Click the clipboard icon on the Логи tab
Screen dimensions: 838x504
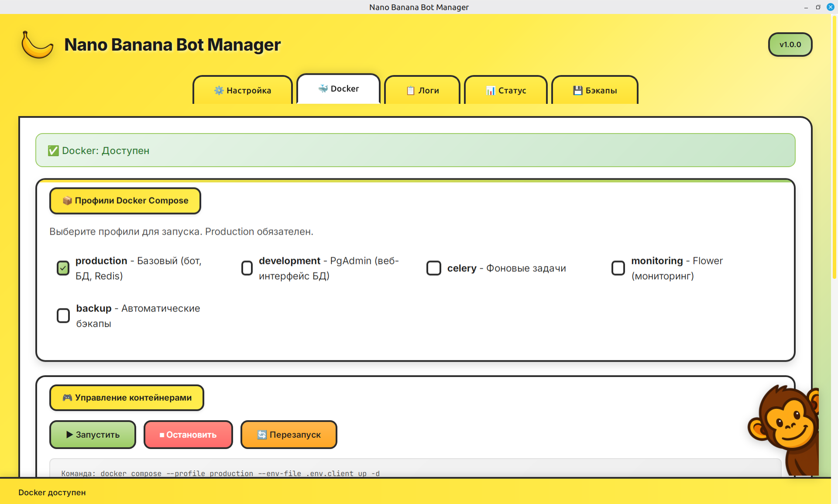410,90
